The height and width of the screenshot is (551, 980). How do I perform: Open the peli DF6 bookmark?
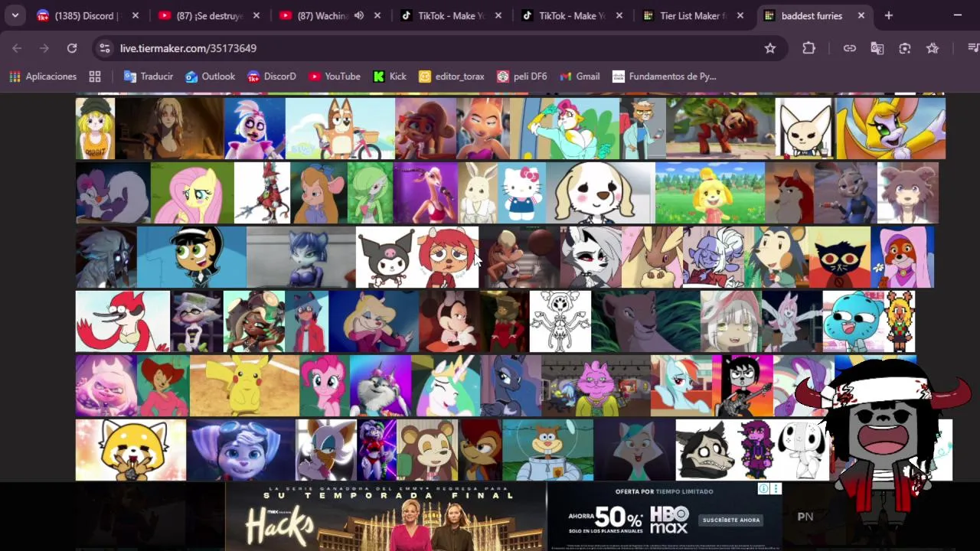point(522,77)
